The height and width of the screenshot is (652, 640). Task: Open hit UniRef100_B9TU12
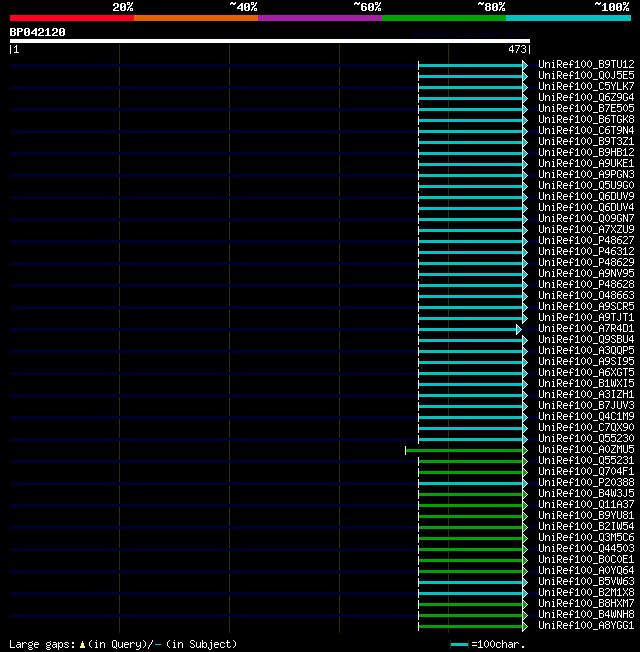click(x=586, y=64)
